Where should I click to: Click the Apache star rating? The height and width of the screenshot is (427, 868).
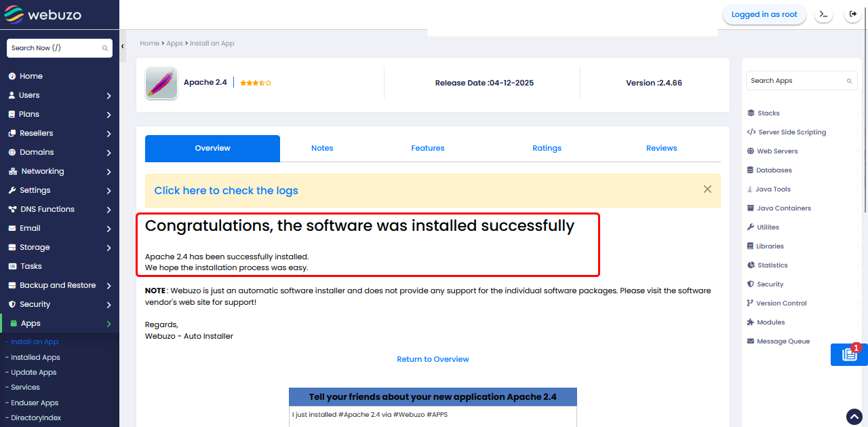point(256,83)
